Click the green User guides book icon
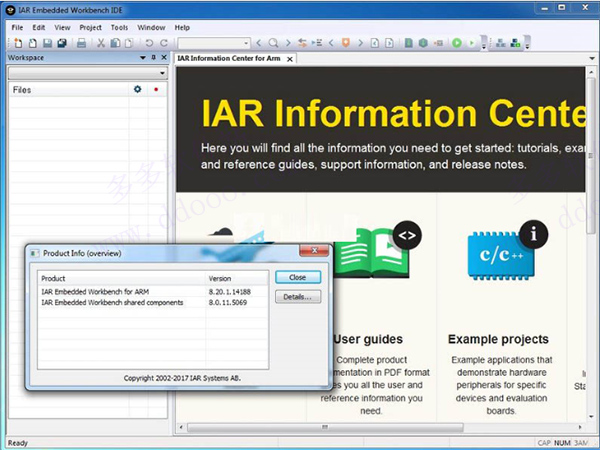 click(x=371, y=253)
